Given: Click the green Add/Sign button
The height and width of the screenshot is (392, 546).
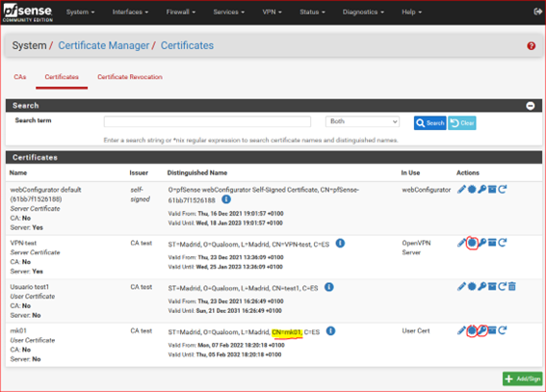Looking at the screenshot, I should coord(522,379).
